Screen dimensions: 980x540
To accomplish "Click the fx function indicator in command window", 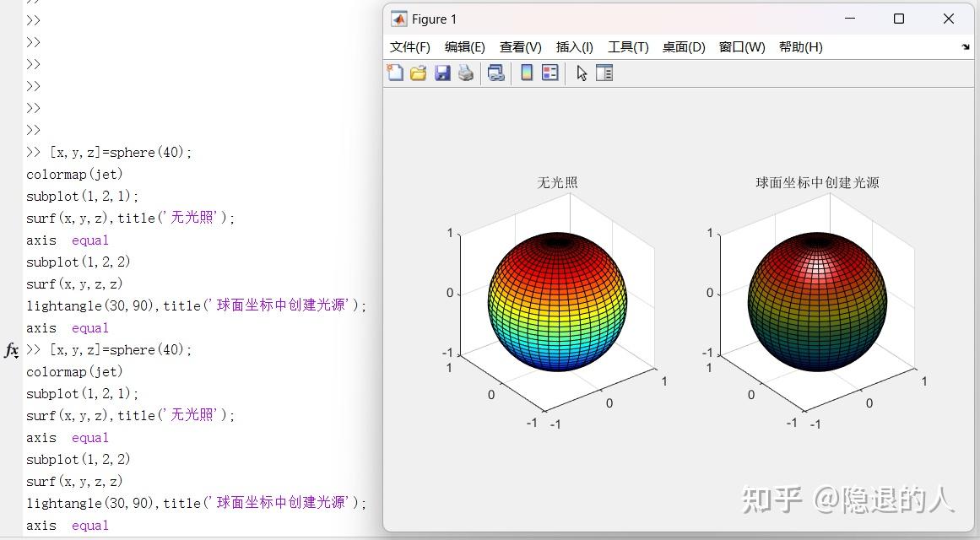I will tap(11, 349).
